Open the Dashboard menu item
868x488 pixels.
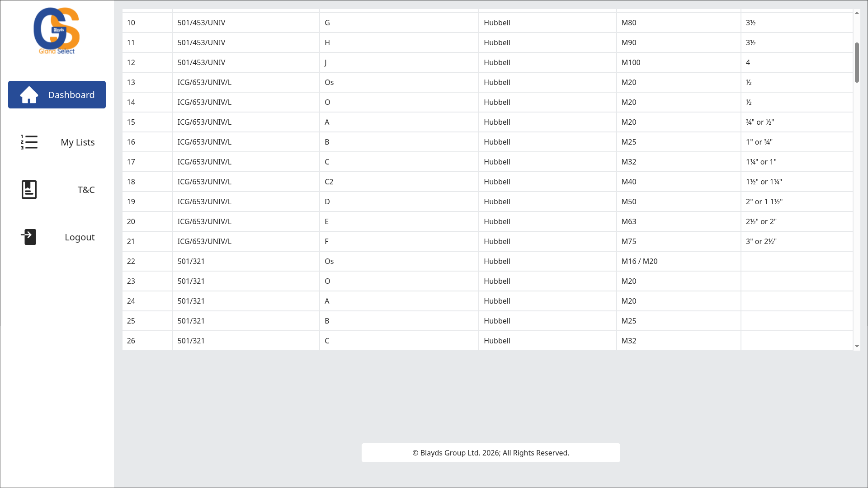[x=71, y=95]
